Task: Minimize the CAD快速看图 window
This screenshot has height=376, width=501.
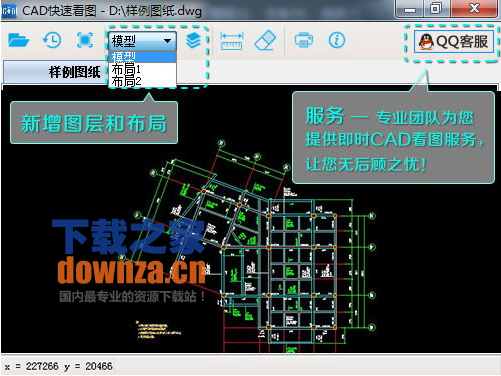Action: click(410, 9)
